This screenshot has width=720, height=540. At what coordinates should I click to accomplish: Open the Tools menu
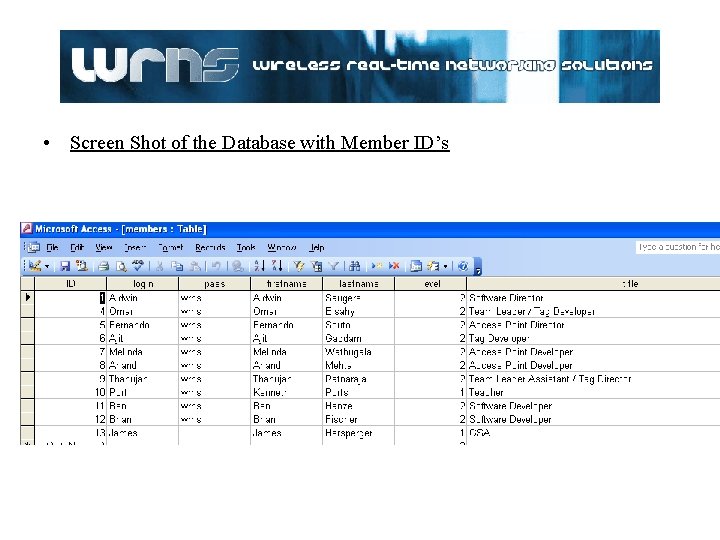pyautogui.click(x=246, y=248)
